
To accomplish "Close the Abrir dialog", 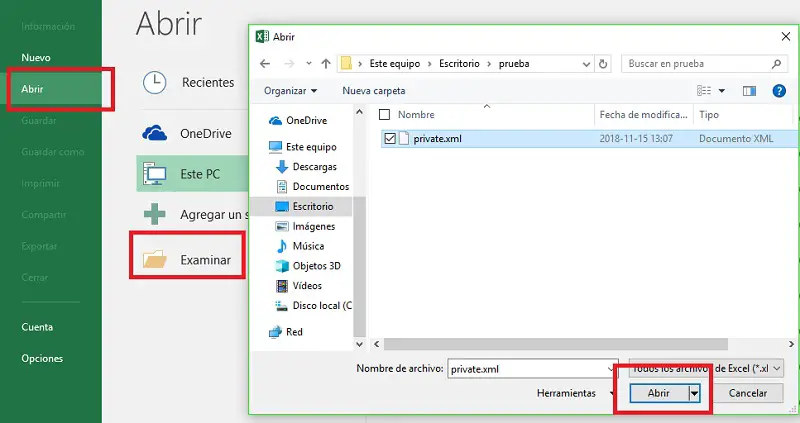I will tap(786, 37).
